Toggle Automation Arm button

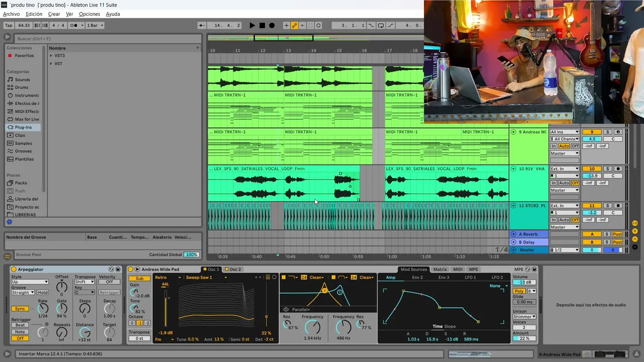pos(294,25)
